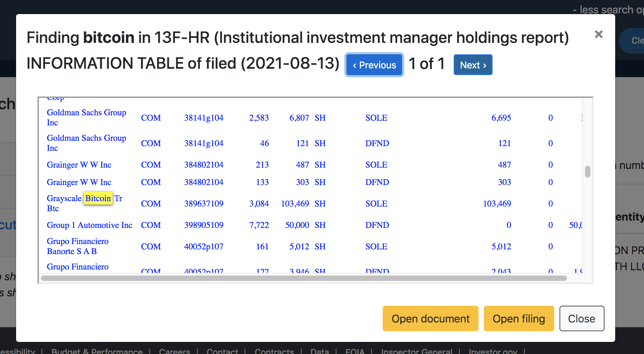
Task: Select the 6,695 sole voting value
Action: point(501,118)
